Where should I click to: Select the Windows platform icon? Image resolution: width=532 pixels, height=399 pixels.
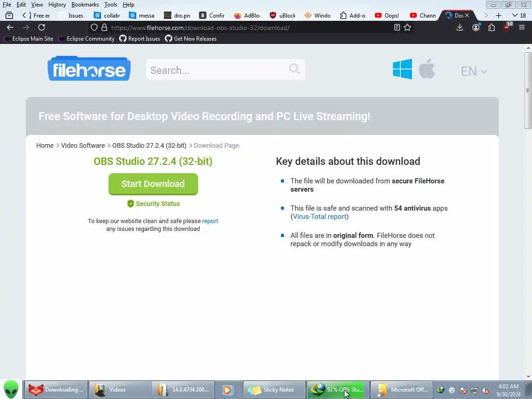click(x=402, y=69)
